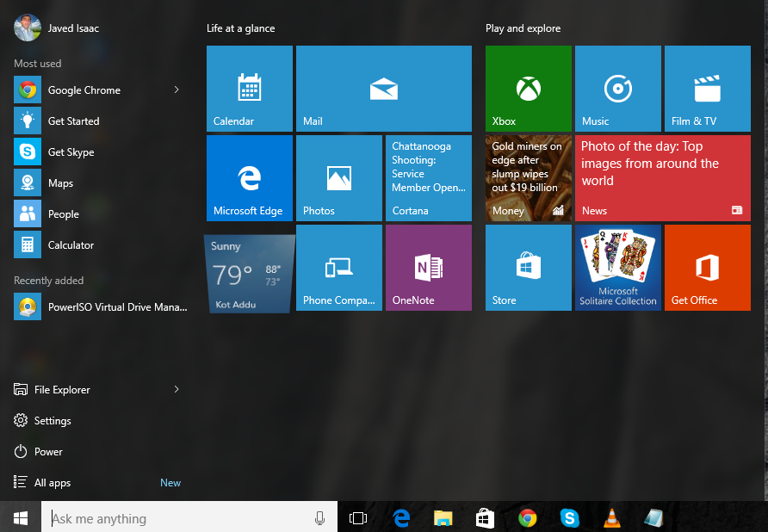Image resolution: width=768 pixels, height=532 pixels.
Task: Open the Photos tile
Action: click(339, 178)
